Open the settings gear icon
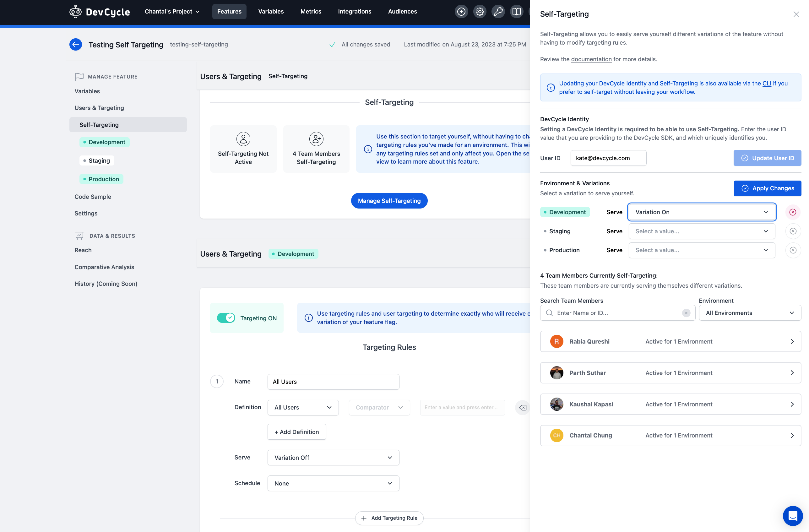 coord(480,11)
